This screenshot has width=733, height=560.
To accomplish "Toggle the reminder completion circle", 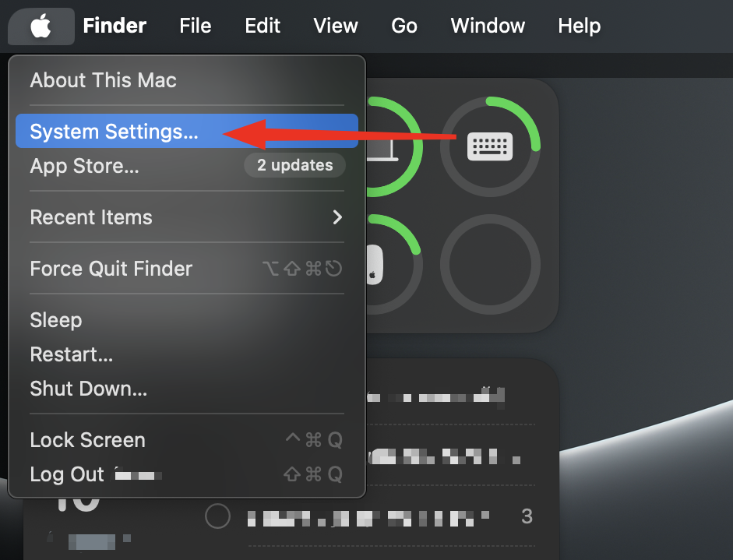I will tap(217, 516).
